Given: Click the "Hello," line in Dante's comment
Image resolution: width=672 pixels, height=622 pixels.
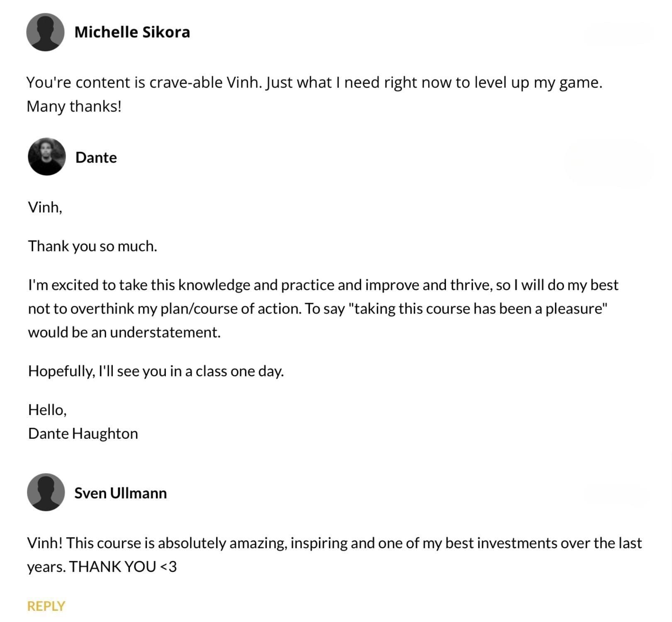Looking at the screenshot, I should click(47, 410).
